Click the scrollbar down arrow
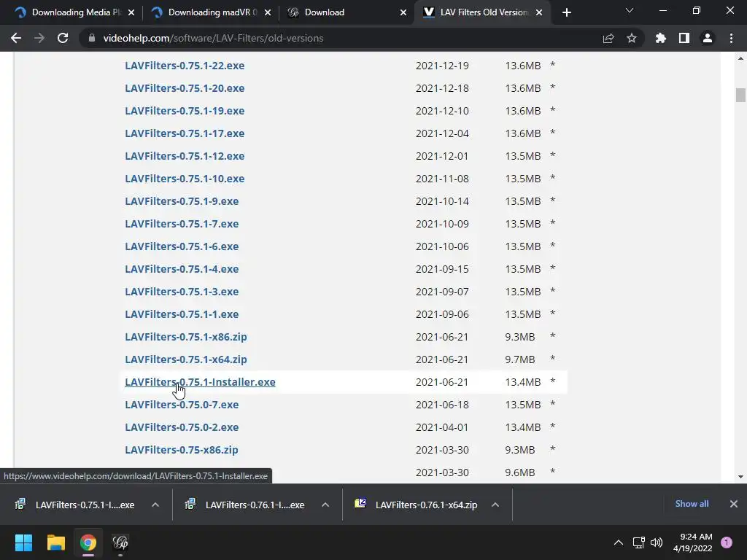747x560 pixels. (740, 477)
